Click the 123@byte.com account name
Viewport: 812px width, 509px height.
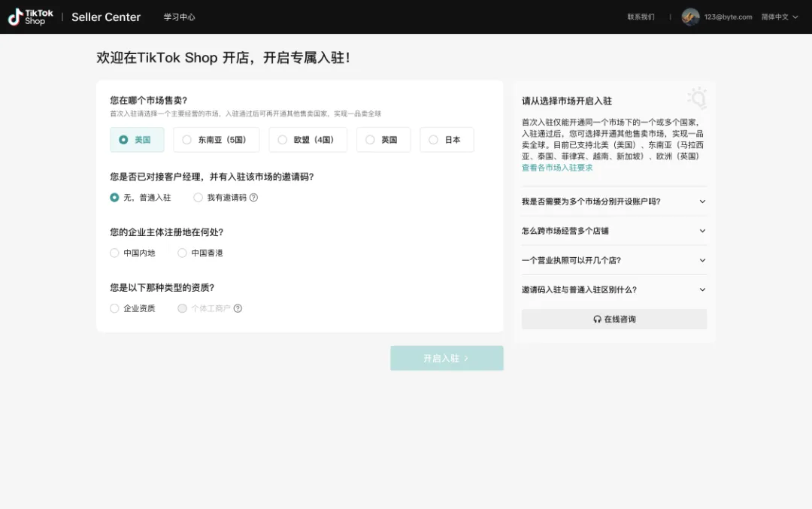pos(728,17)
